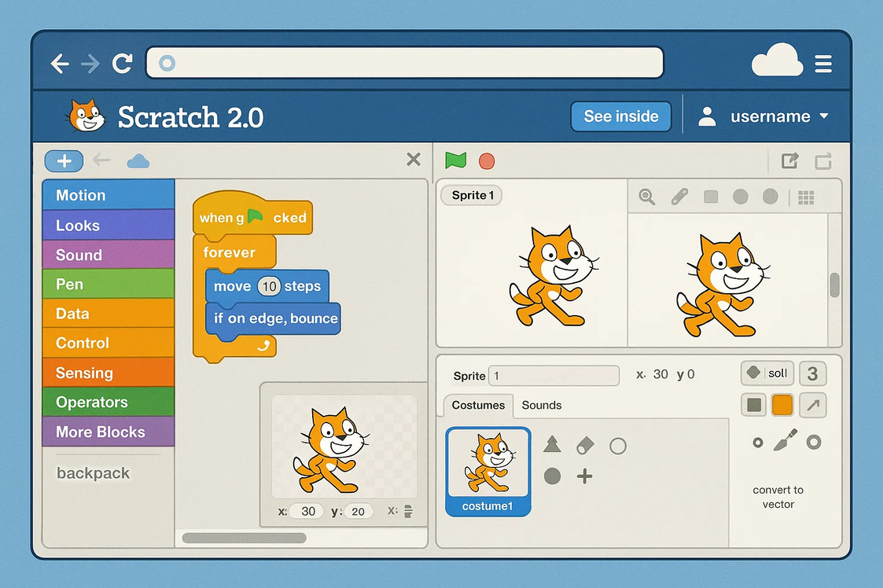Click the backpack at the palette bottom

(93, 472)
